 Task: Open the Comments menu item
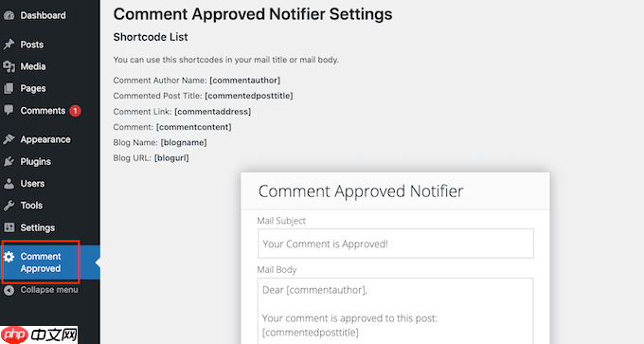click(x=43, y=111)
